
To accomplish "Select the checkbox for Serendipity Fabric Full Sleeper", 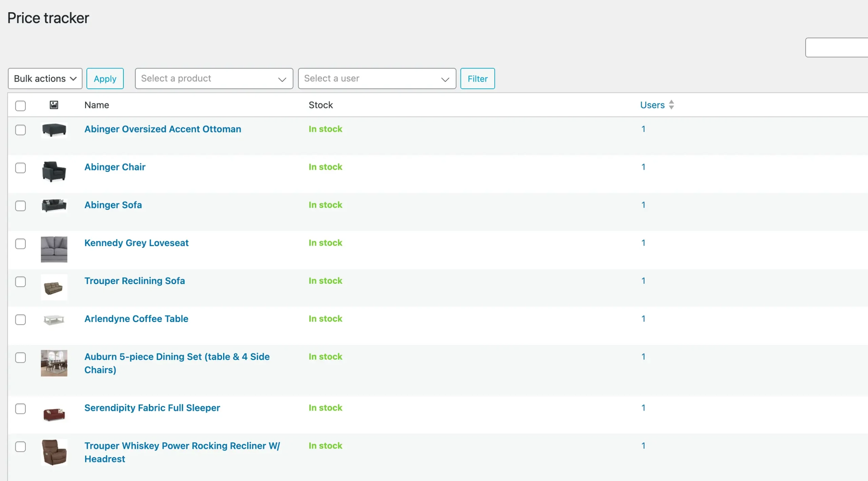I will point(21,409).
